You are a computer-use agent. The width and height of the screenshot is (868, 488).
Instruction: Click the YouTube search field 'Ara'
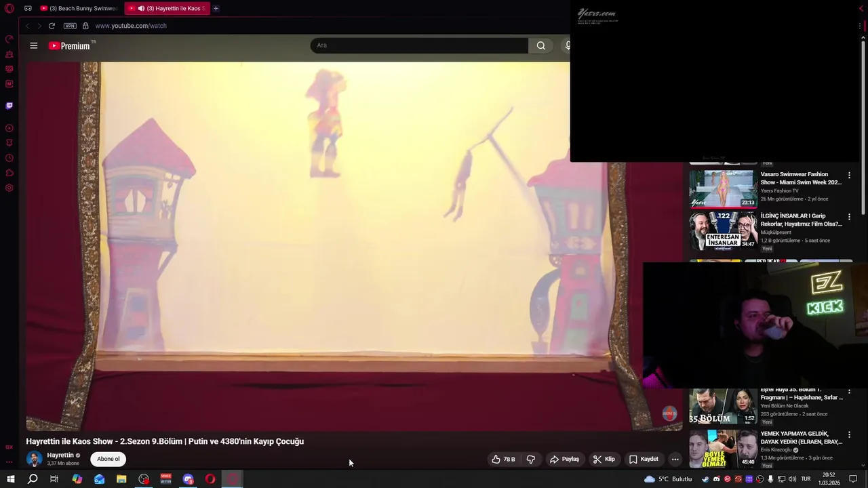(x=419, y=45)
